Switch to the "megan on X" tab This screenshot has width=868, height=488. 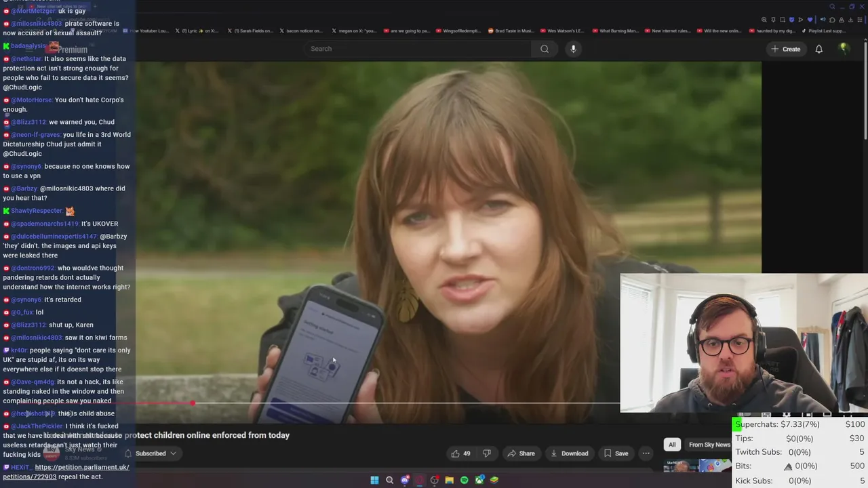(353, 30)
